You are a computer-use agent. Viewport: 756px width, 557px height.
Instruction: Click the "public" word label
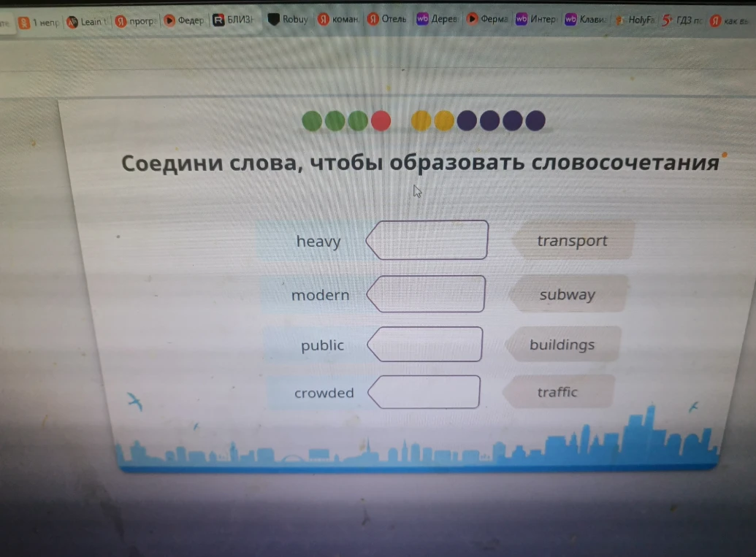pyautogui.click(x=323, y=345)
